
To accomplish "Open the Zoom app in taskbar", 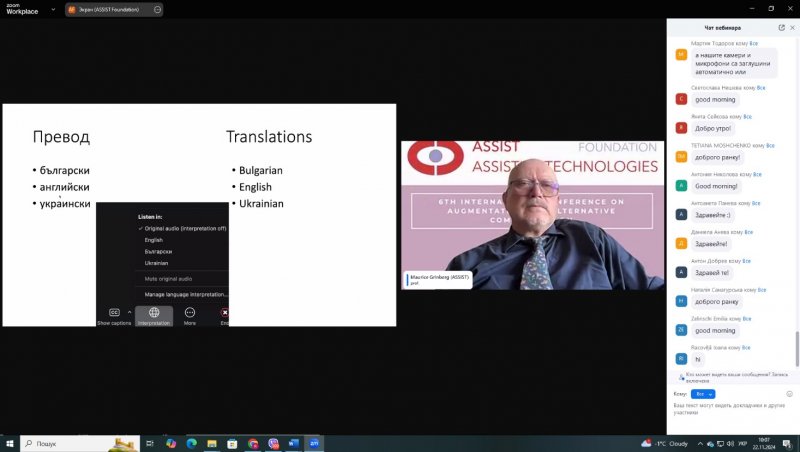I will click(314, 442).
